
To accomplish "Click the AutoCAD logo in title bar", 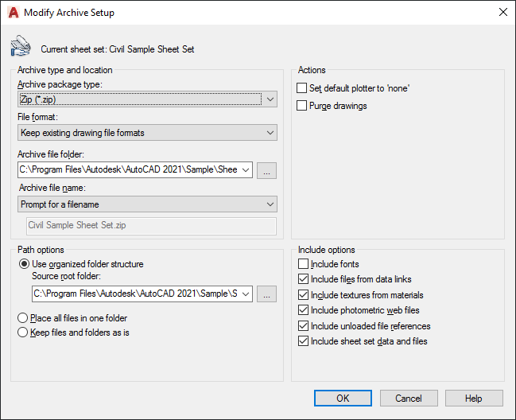I will (x=13, y=13).
